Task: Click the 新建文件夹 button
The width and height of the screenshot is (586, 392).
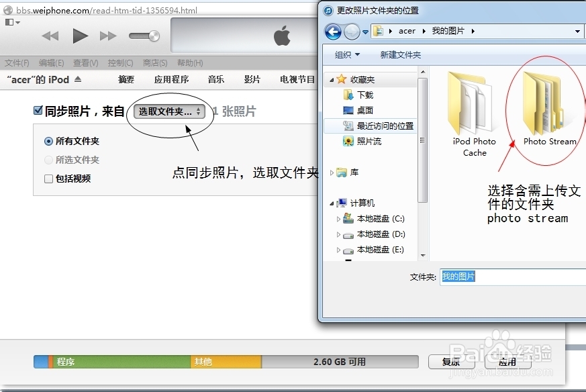Action: (x=400, y=55)
